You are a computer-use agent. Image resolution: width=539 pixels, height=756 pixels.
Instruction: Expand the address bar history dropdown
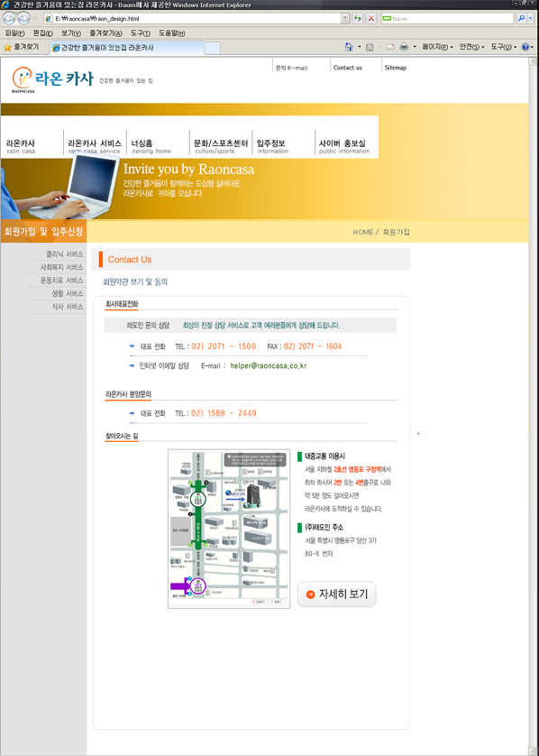(x=345, y=18)
